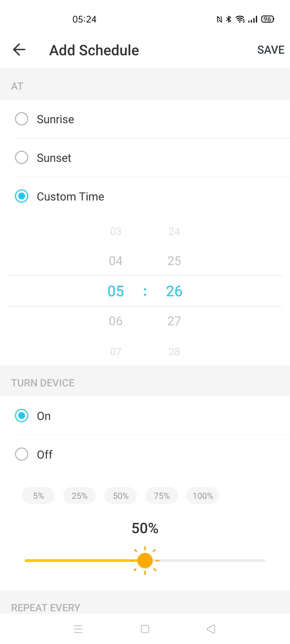Tap the battery indicator in status bar

pyautogui.click(x=267, y=19)
